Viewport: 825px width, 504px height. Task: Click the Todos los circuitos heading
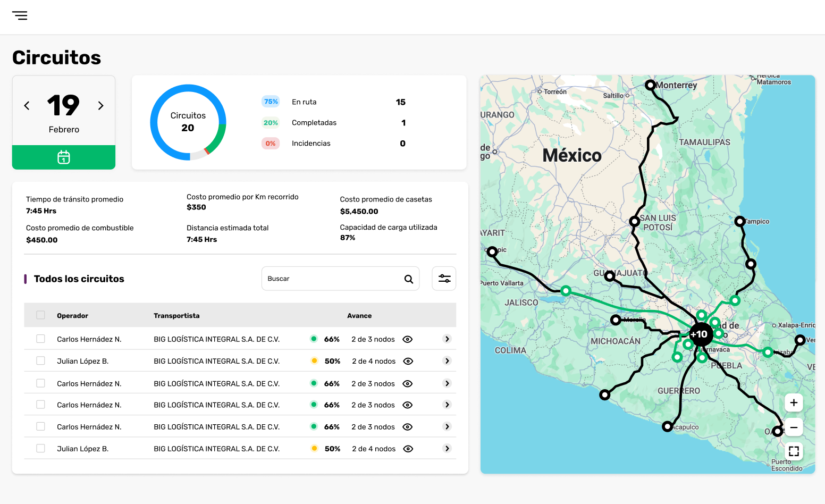[79, 279]
